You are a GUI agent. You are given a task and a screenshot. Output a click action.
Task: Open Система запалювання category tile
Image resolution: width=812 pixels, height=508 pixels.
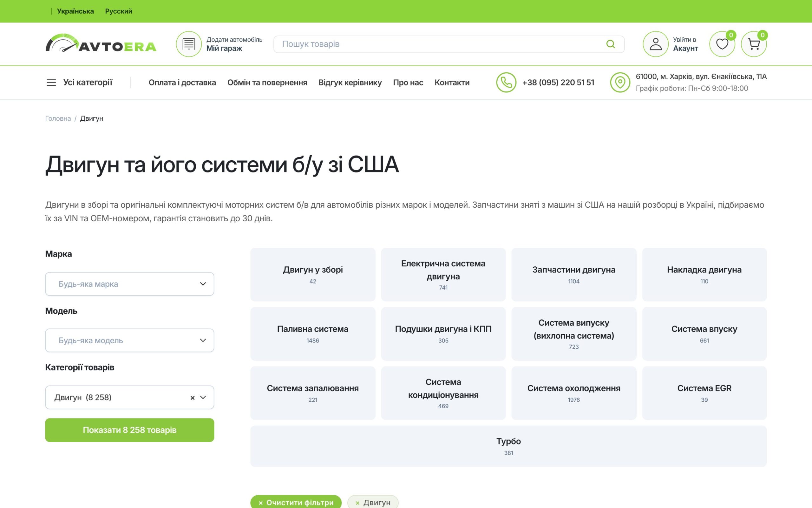click(x=313, y=393)
